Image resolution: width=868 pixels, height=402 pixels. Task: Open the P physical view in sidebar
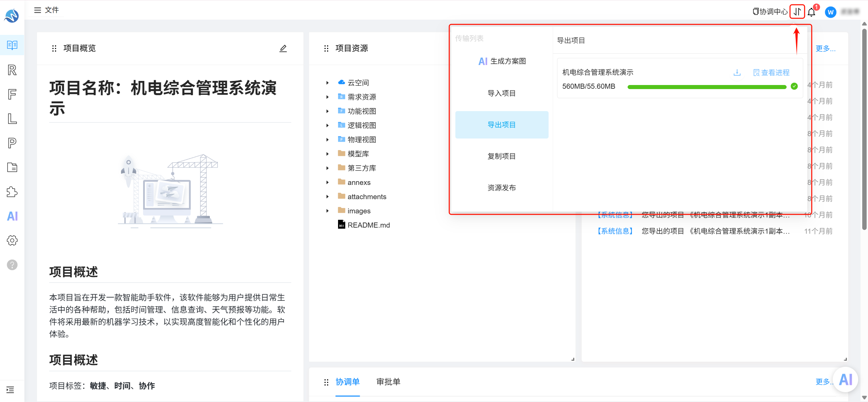click(x=12, y=143)
